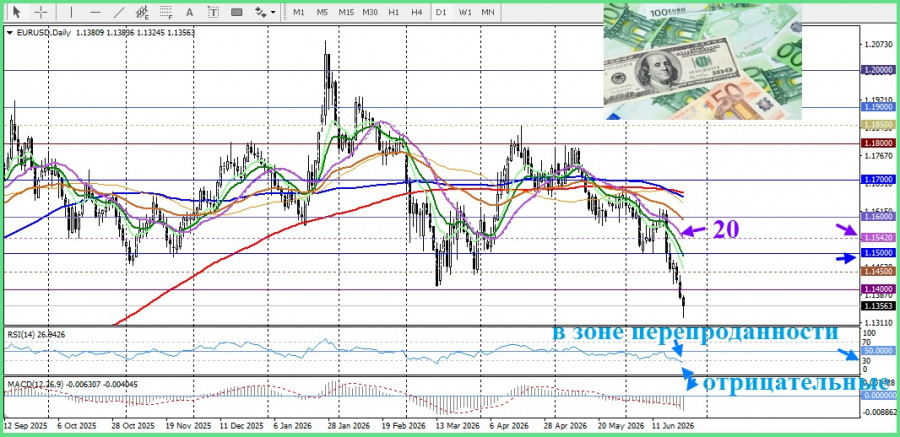The image size is (900, 437).
Task: Switch to M15 timeframe
Action: tap(346, 11)
